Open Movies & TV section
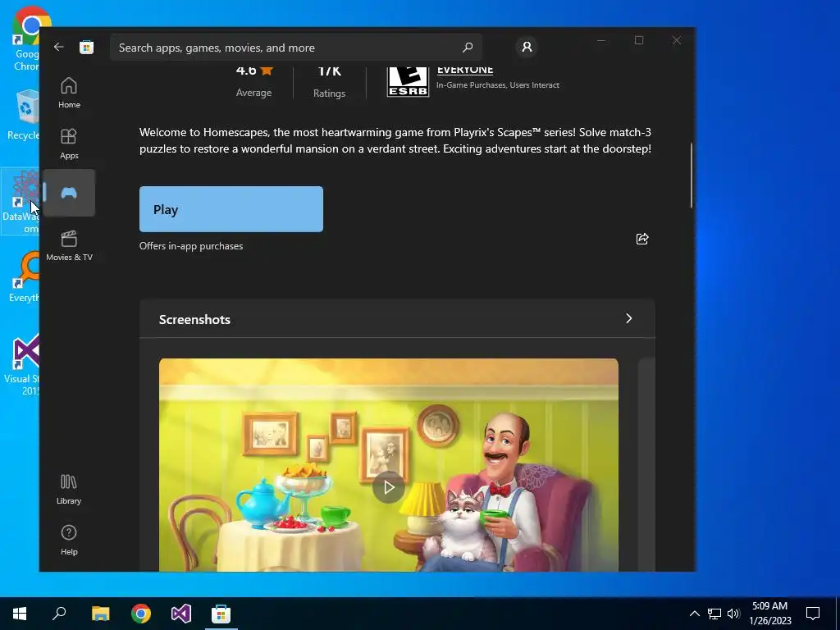 click(x=69, y=245)
